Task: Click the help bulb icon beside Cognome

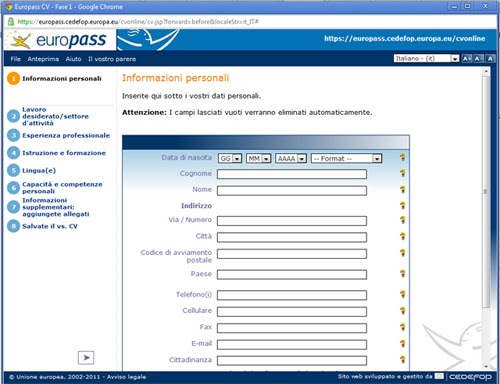Action: coord(403,173)
